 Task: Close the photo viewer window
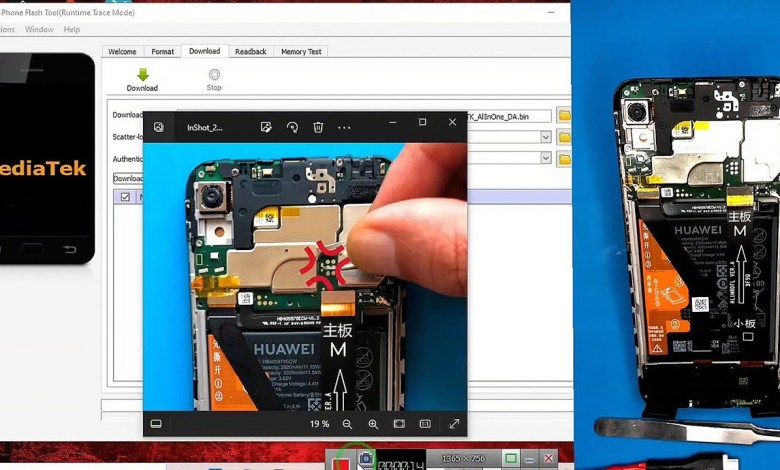pyautogui.click(x=452, y=122)
